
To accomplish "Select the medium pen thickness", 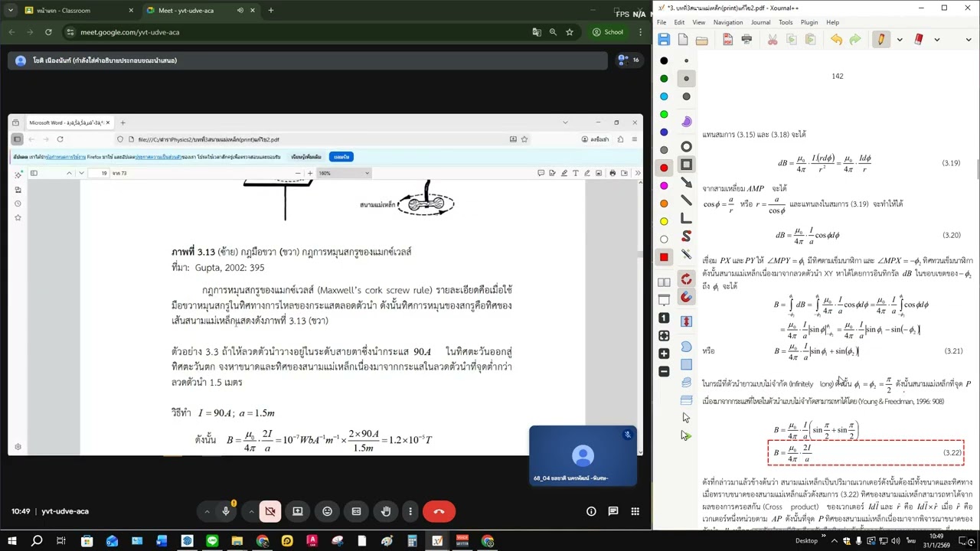I will point(686,79).
